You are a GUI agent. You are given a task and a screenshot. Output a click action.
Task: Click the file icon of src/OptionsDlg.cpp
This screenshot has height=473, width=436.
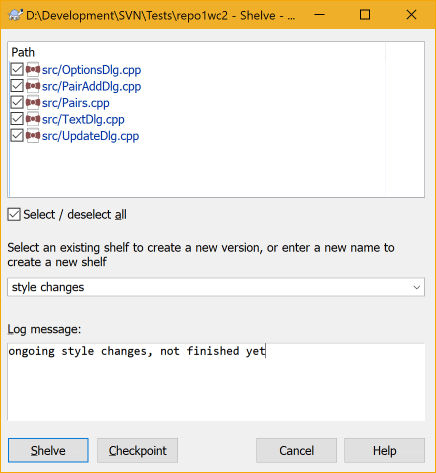coord(33,70)
